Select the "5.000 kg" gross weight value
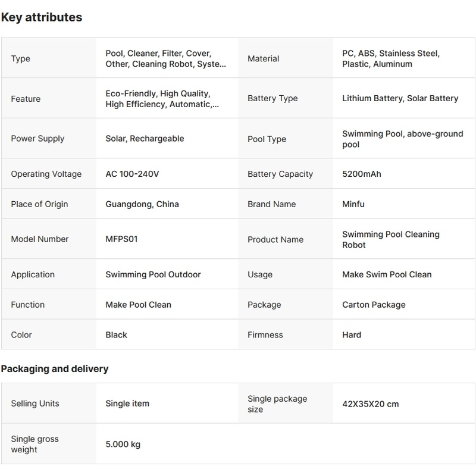The width and height of the screenshot is (476, 469). [x=123, y=444]
